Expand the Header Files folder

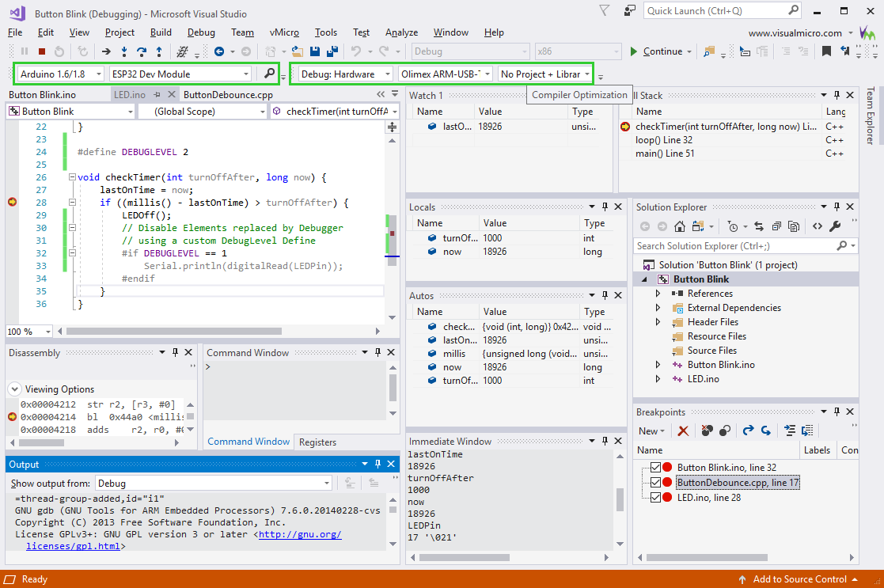[x=658, y=321]
